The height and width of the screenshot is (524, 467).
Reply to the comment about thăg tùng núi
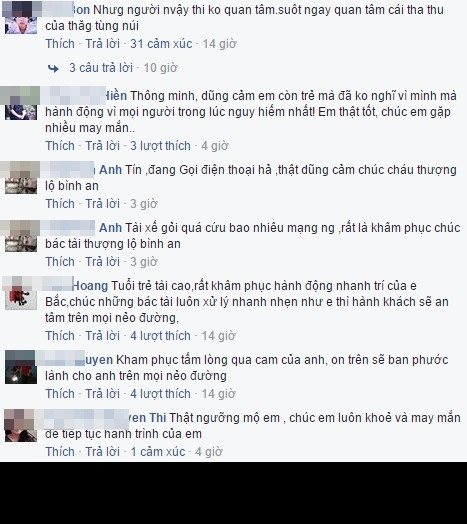(102, 44)
